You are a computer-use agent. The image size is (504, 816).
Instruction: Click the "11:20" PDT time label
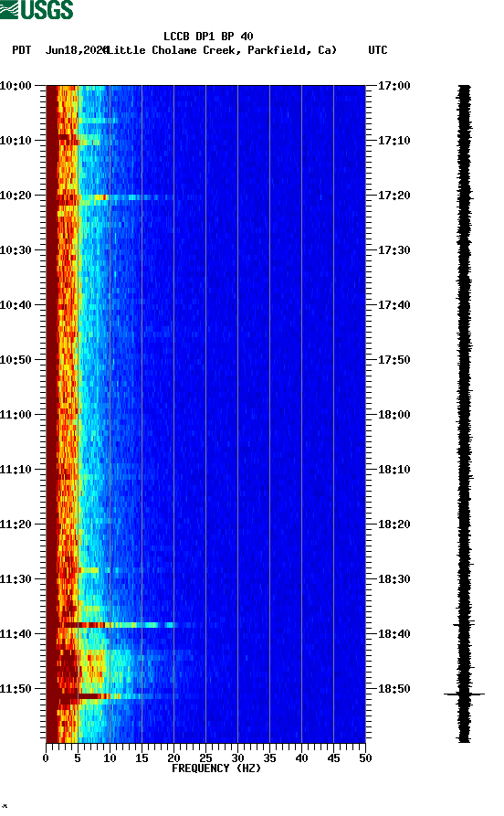tap(16, 525)
